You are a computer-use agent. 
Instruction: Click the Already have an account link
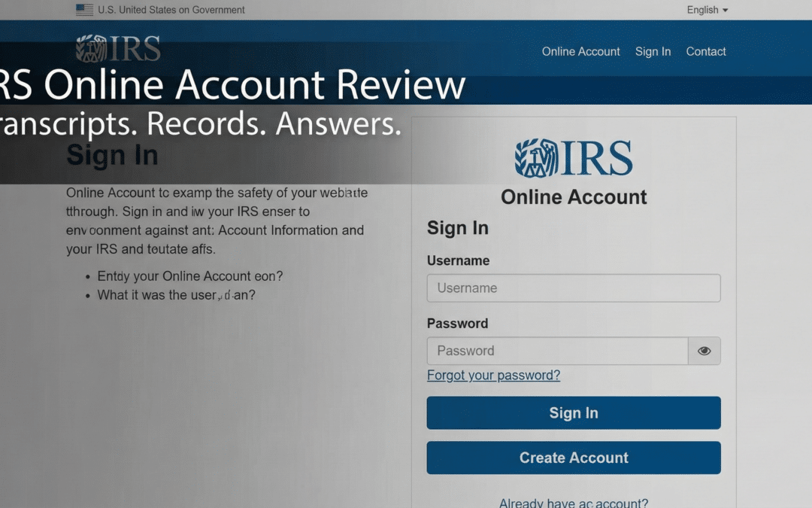pos(573,503)
